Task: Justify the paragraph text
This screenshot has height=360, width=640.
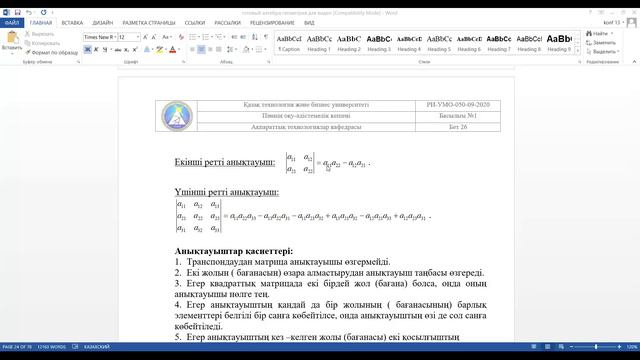Action: [x=219, y=49]
